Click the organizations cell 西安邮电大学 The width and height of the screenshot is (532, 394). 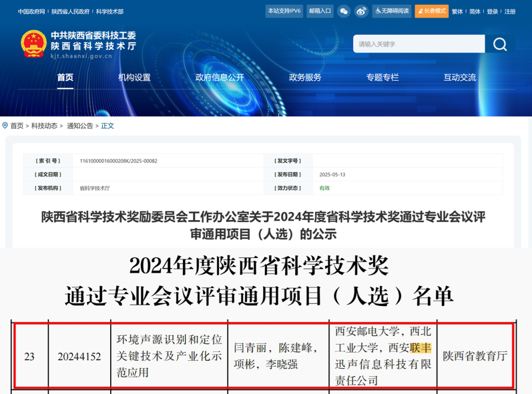coord(383,356)
